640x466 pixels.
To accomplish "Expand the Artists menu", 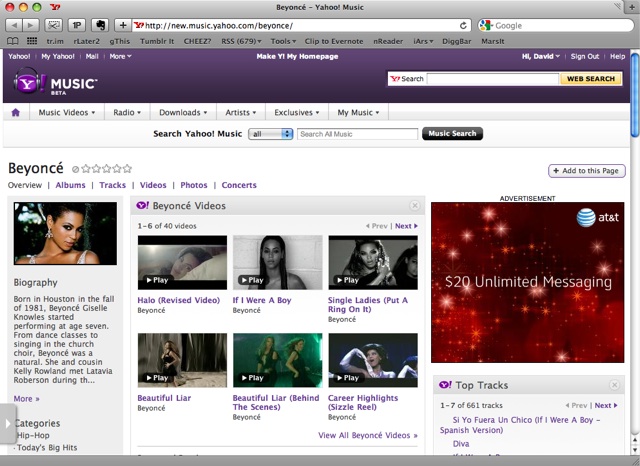I will point(241,112).
